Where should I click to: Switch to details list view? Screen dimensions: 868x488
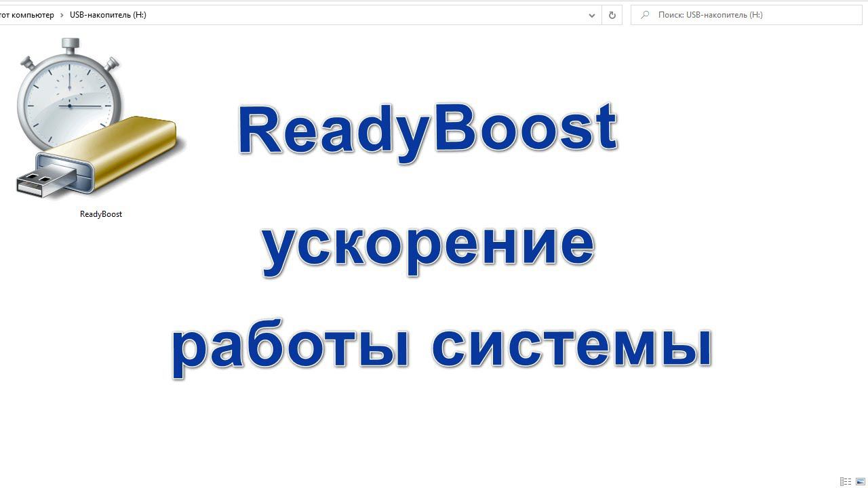point(846,481)
